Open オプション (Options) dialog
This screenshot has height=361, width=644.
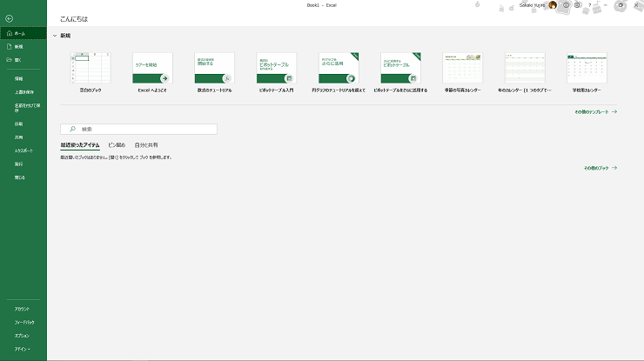pos(23,336)
